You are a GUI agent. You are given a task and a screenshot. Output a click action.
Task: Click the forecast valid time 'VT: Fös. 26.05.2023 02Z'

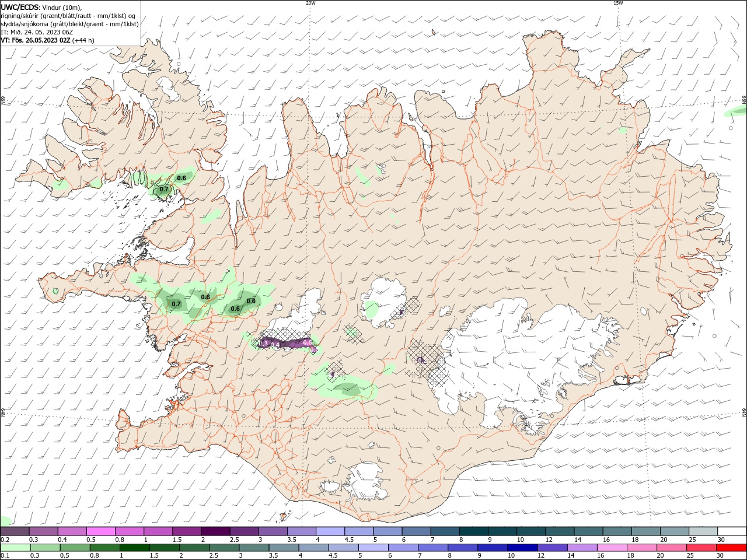(36, 40)
